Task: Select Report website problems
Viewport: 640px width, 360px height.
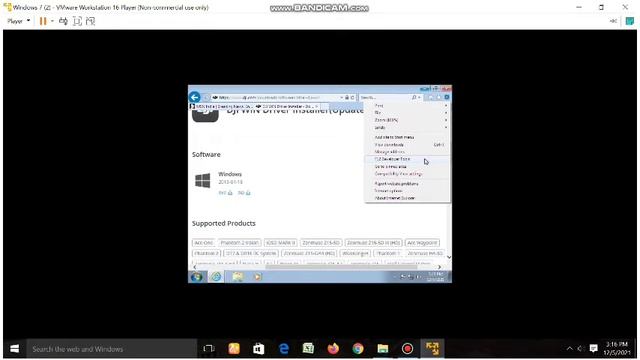Action: (407, 184)
